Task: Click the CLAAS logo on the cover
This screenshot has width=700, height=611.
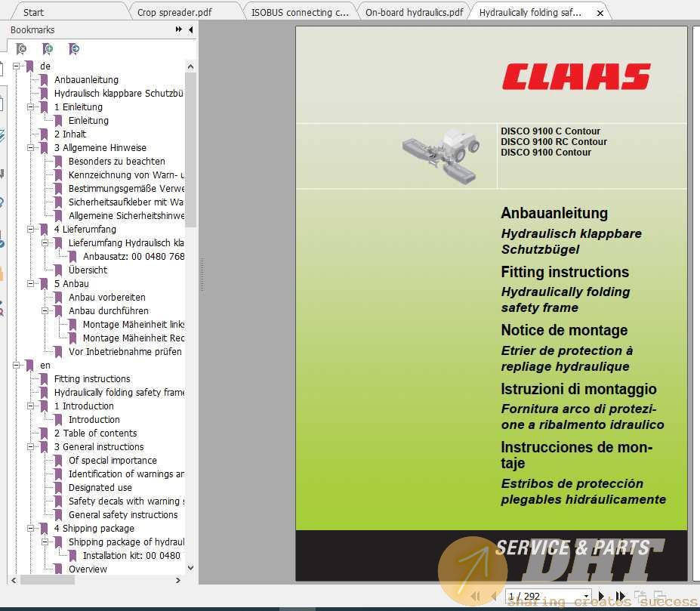Action: click(576, 76)
